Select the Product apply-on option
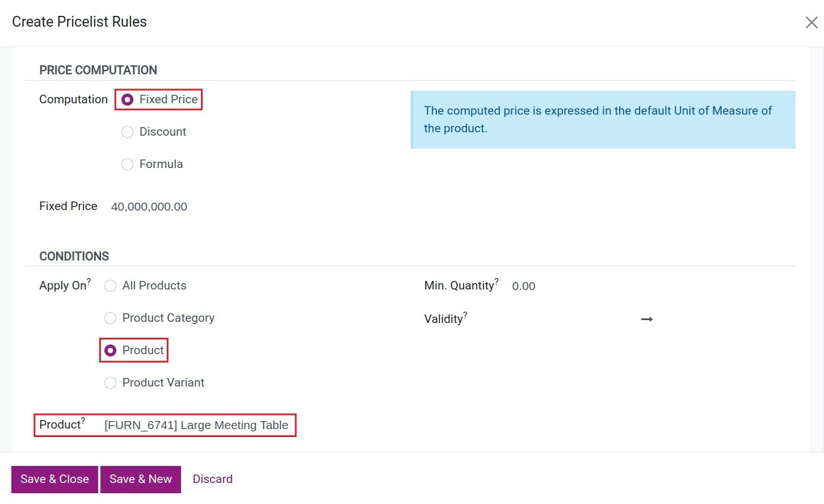 point(110,350)
